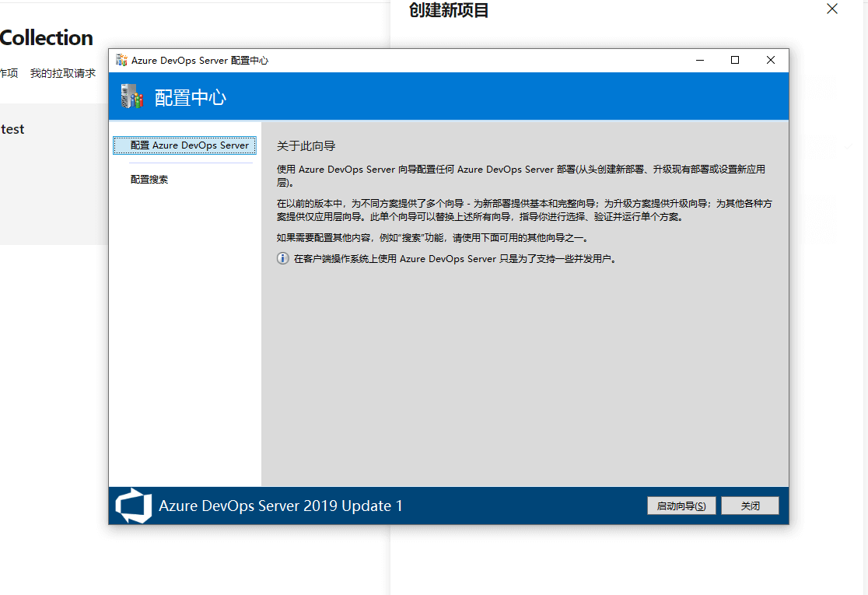Maximize the 配置中心 window

pyautogui.click(x=735, y=61)
